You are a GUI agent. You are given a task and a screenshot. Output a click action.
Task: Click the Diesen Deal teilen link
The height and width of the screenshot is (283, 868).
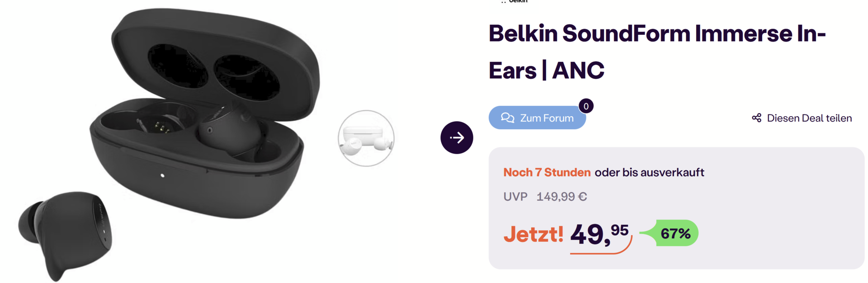pyautogui.click(x=802, y=118)
